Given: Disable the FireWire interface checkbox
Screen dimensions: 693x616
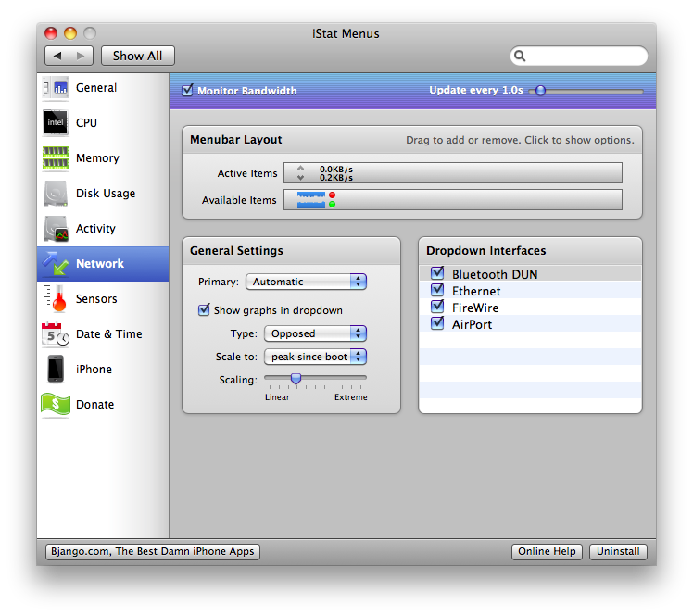Looking at the screenshot, I should tap(437, 307).
